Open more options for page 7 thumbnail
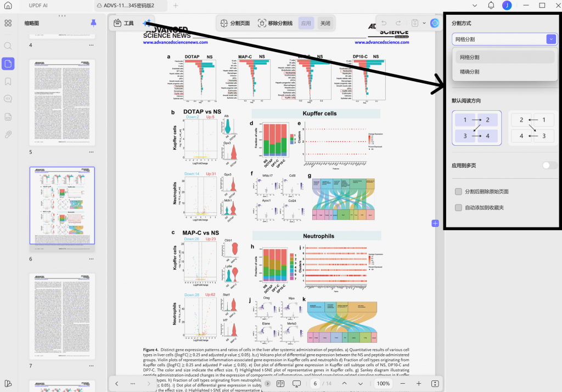The width and height of the screenshot is (562, 392). click(92, 366)
